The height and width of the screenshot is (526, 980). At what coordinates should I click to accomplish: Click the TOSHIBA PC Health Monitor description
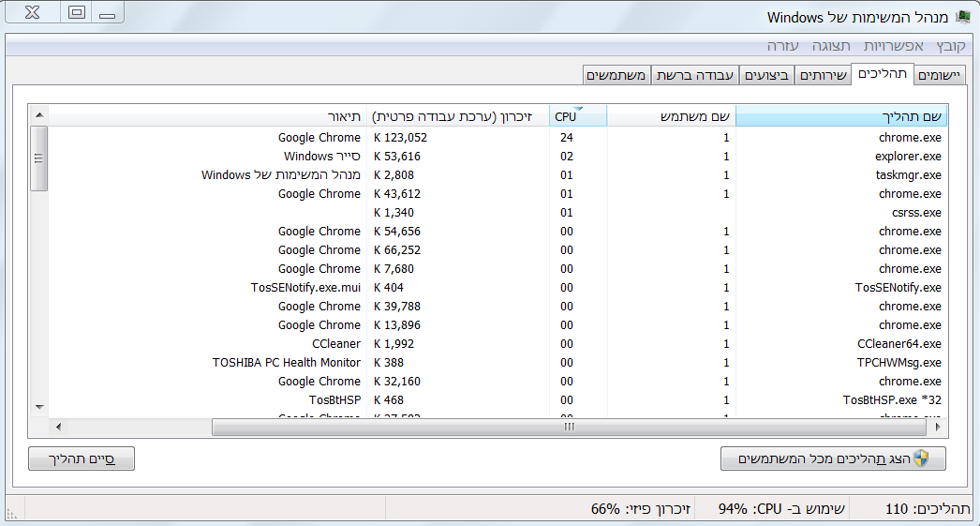pyautogui.click(x=287, y=363)
